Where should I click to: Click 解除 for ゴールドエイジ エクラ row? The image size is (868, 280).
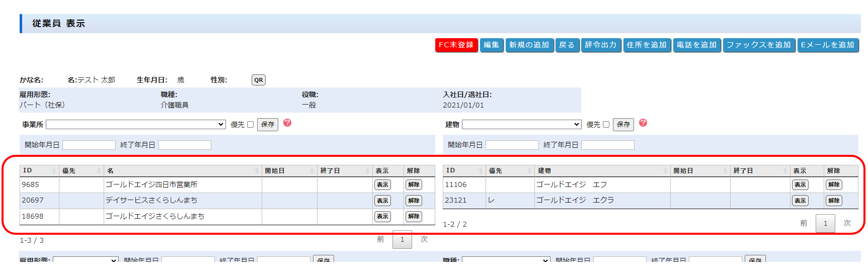[x=834, y=201]
